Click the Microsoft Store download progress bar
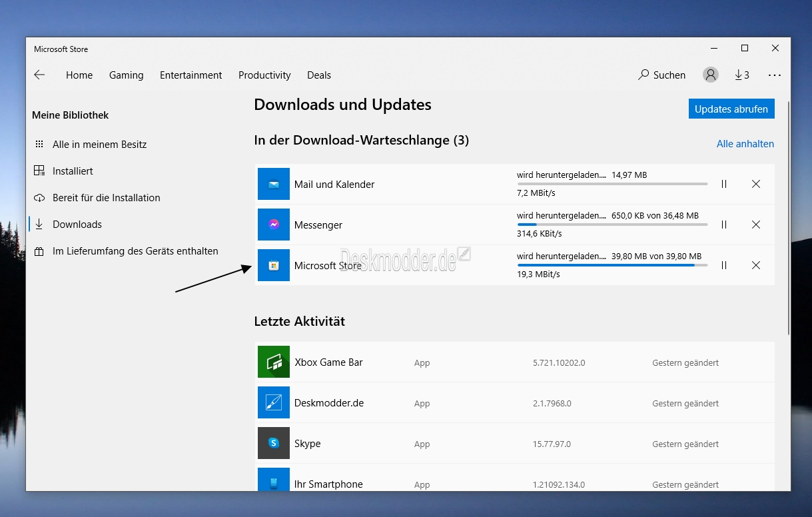This screenshot has height=517, width=812. [612, 265]
